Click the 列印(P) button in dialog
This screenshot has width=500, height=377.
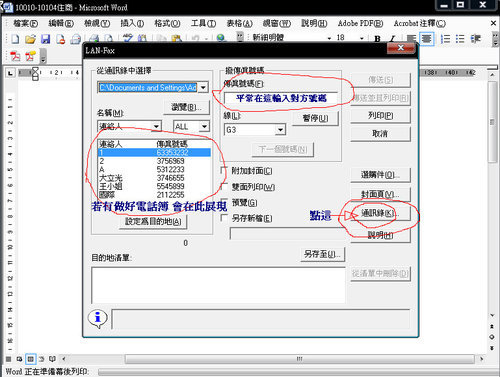tap(380, 115)
